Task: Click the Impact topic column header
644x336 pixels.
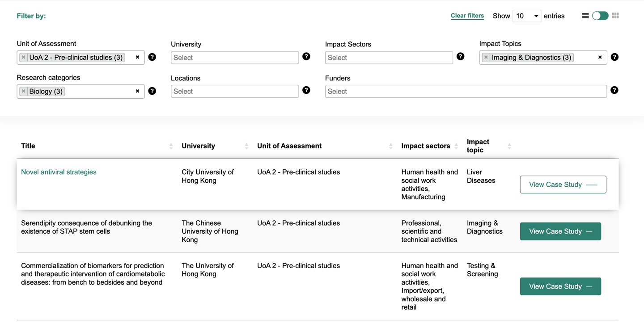Action: [478, 146]
